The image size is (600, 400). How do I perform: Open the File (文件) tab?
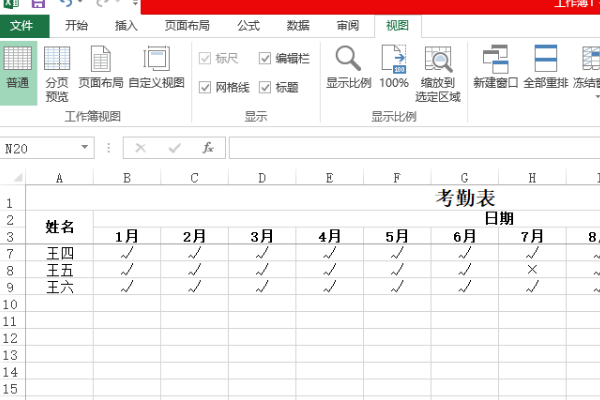pos(24,26)
